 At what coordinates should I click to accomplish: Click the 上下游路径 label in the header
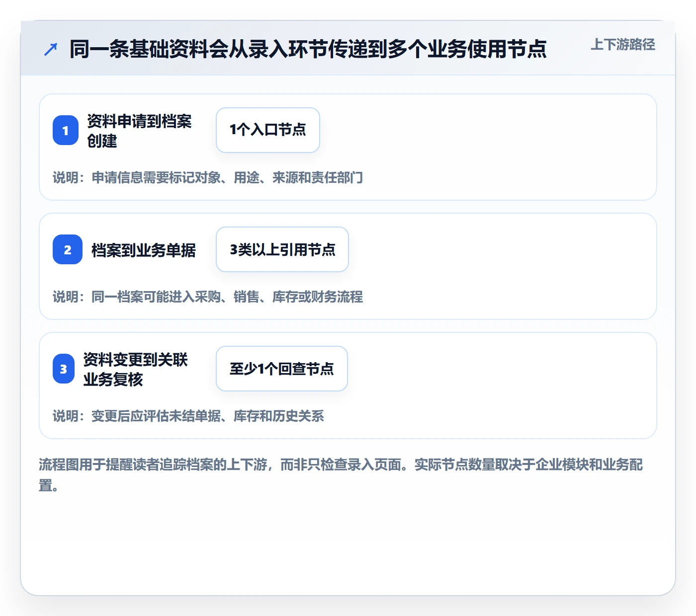coord(623,45)
